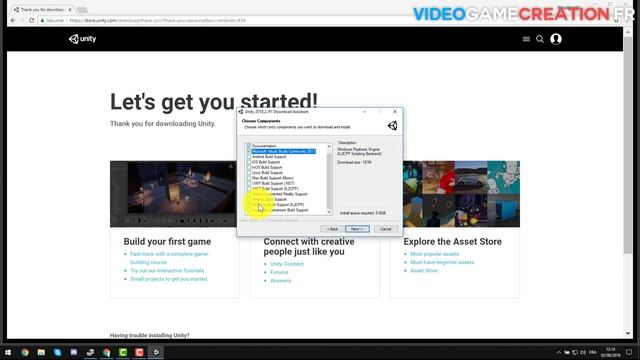Enable the tvOS Build Support checkbox
This screenshot has width=640, height=360.
click(249, 167)
